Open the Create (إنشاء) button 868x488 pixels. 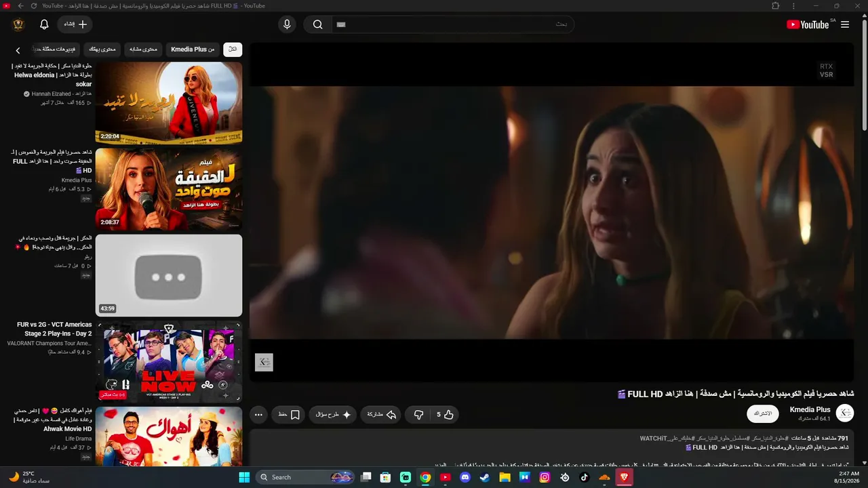[75, 24]
